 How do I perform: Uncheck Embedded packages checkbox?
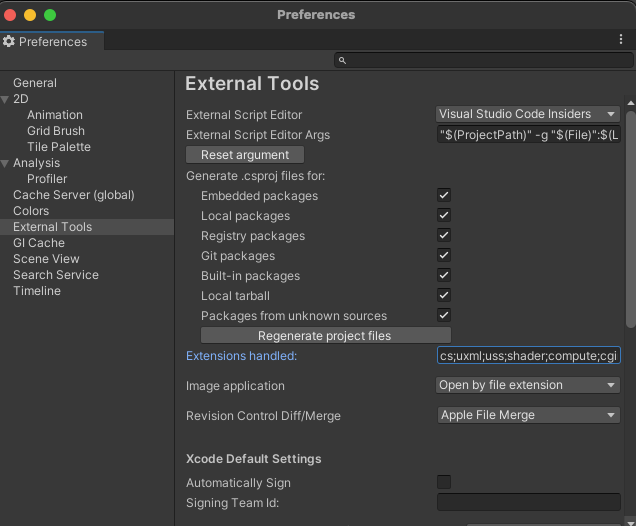(444, 196)
